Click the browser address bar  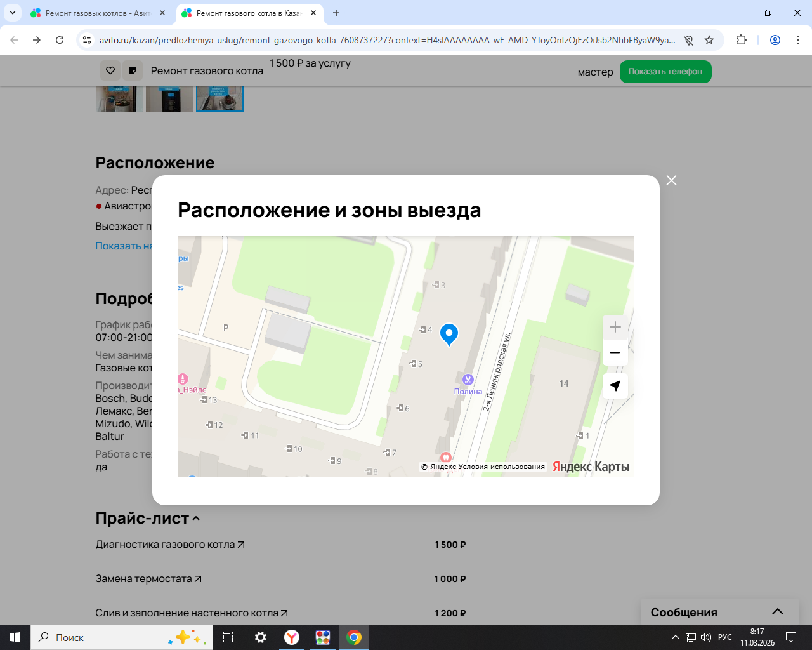click(387, 40)
